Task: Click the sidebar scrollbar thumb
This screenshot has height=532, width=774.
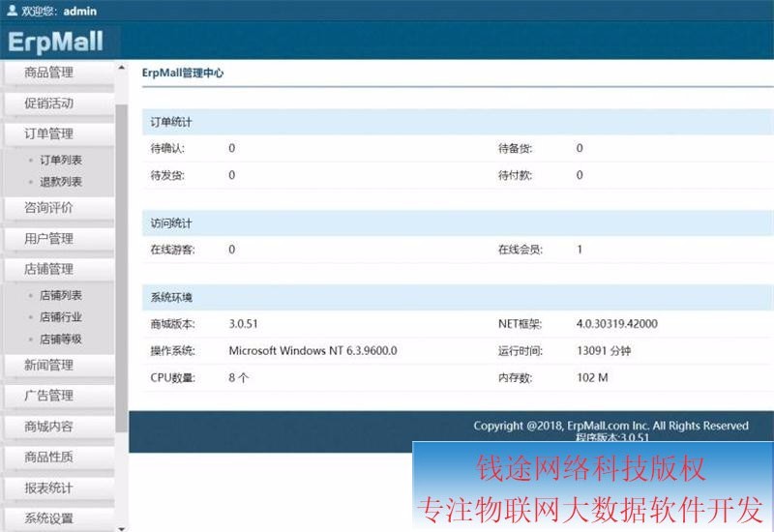Action: [122, 268]
